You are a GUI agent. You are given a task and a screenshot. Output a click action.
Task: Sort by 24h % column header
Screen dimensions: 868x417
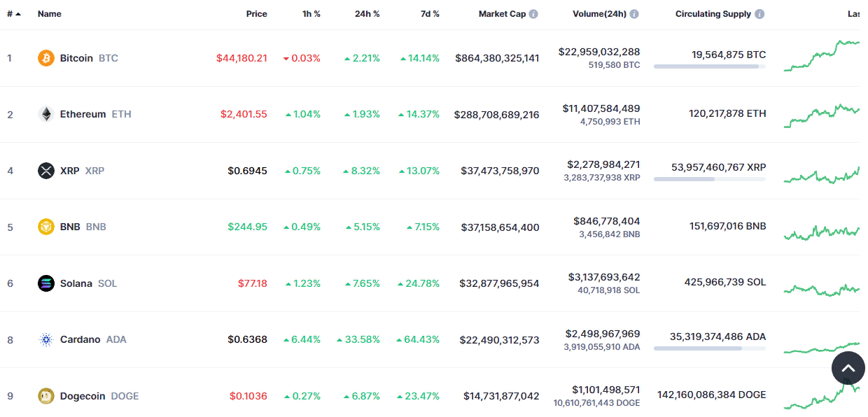(367, 14)
